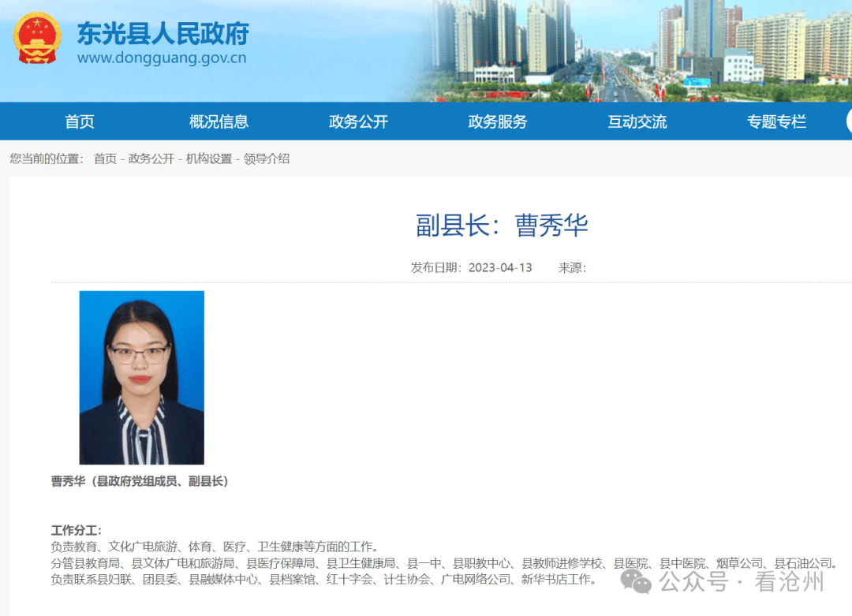Select 首页 in the navigation menu

coord(81,121)
